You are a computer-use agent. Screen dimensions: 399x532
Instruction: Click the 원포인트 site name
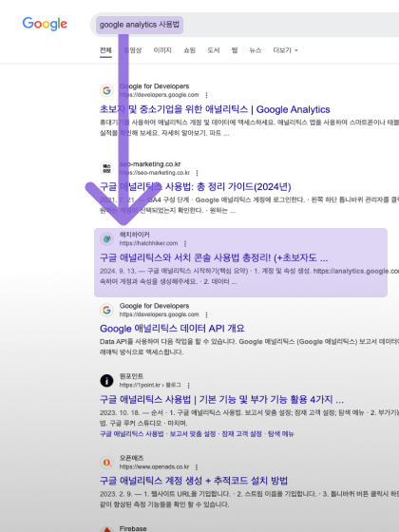[x=131, y=376]
